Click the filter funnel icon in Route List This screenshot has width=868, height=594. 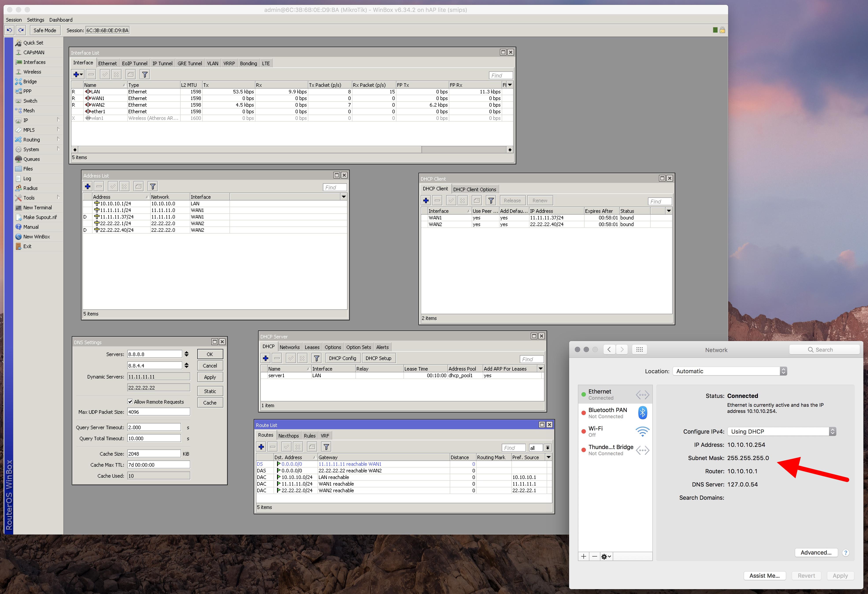[x=326, y=447]
